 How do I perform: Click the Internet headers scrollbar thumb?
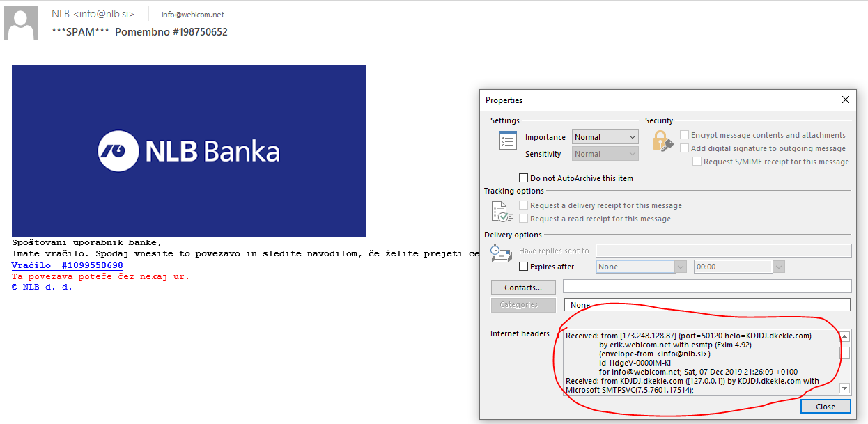pyautogui.click(x=845, y=352)
